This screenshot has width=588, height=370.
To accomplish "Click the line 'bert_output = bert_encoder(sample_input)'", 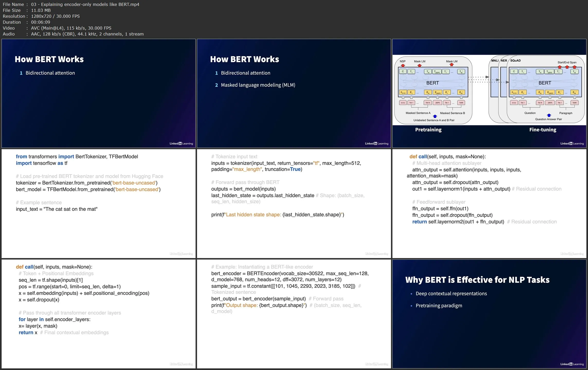I will pyautogui.click(x=258, y=299).
